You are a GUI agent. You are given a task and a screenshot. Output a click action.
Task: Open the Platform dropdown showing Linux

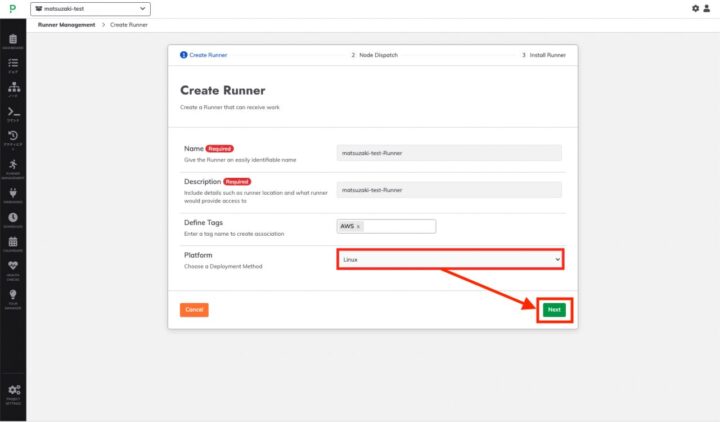450,259
